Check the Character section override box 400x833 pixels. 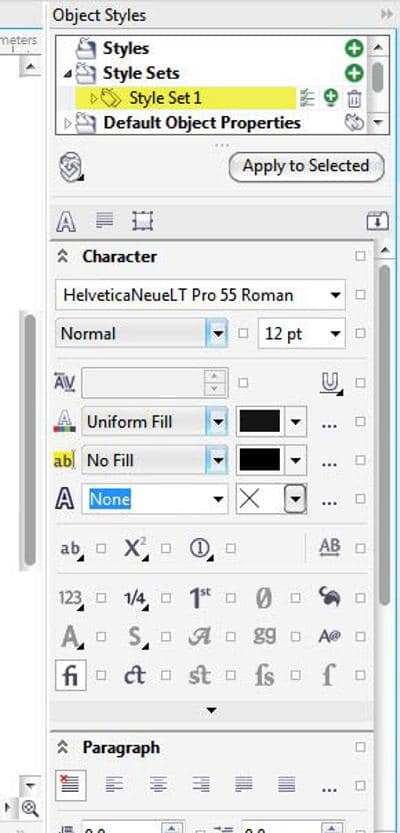click(361, 256)
